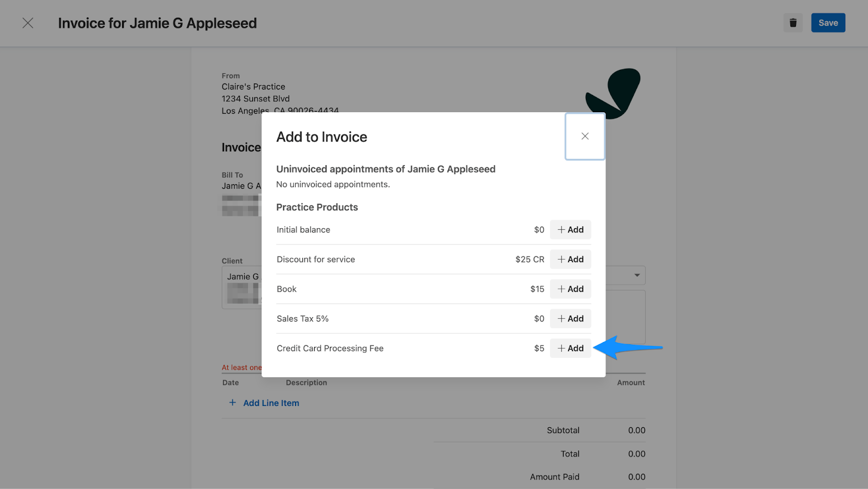Select the Discount for service label
Viewport: 868px width, 489px height.
point(316,259)
